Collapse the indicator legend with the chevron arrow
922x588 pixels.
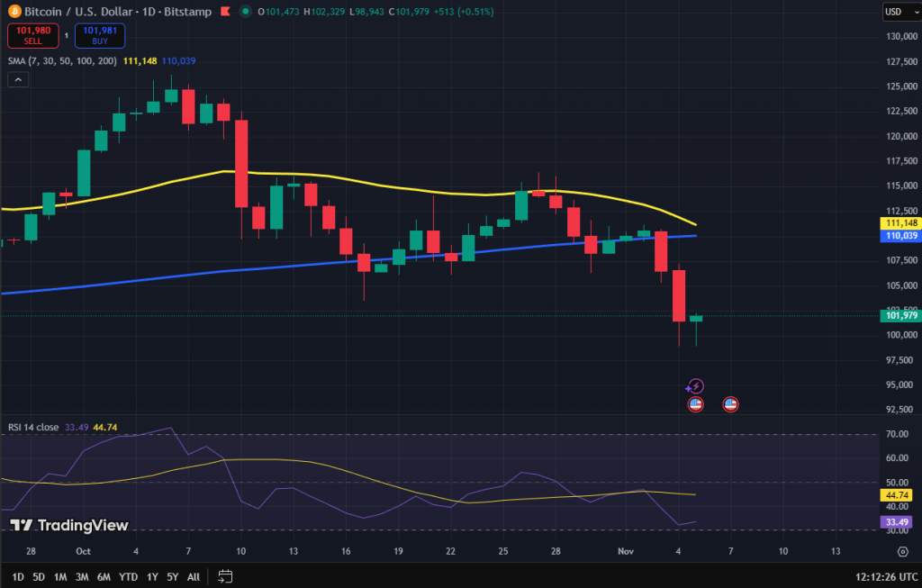tap(17, 79)
